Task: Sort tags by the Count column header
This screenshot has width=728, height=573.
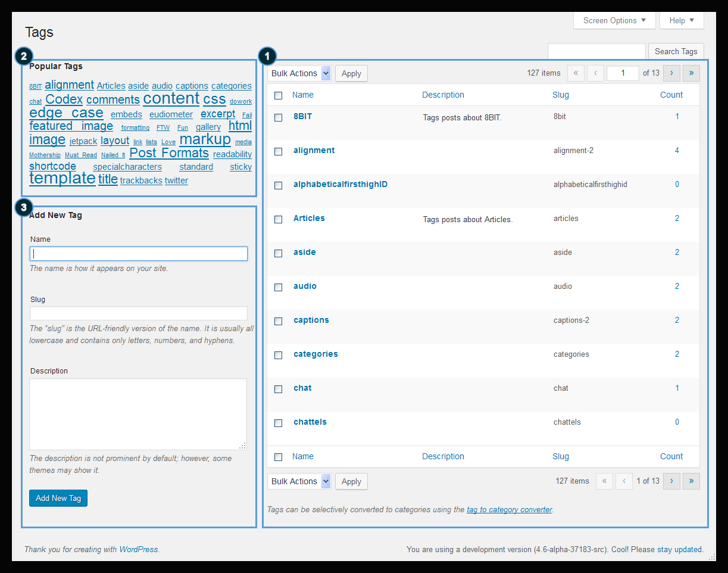Action: (x=671, y=95)
